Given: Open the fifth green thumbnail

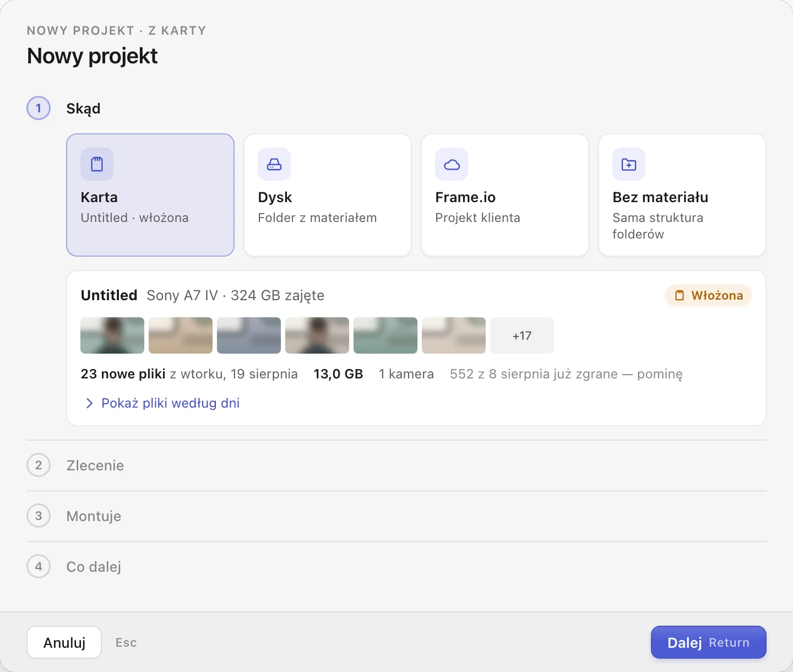Looking at the screenshot, I should pos(385,335).
